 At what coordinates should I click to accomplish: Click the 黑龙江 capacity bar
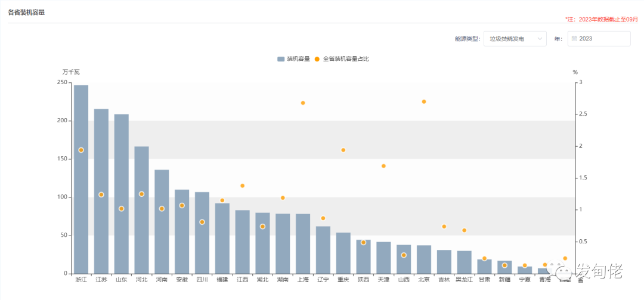click(464, 262)
